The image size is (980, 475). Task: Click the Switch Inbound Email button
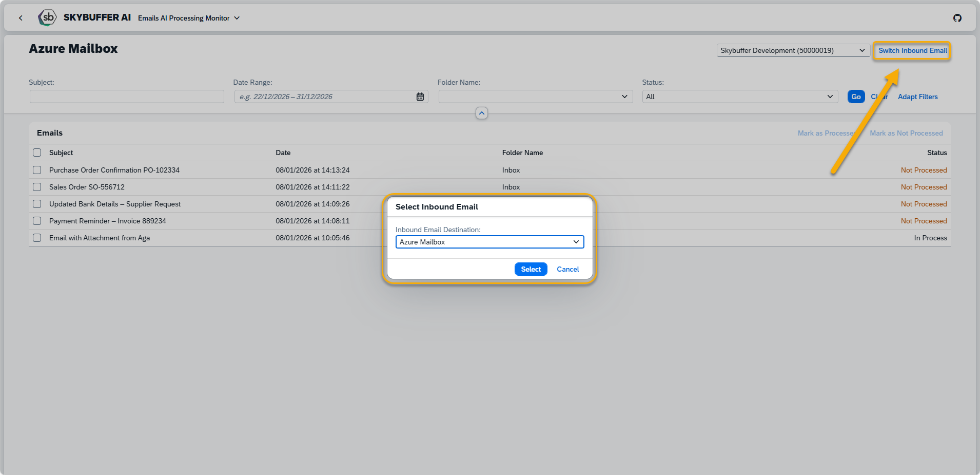pyautogui.click(x=912, y=50)
